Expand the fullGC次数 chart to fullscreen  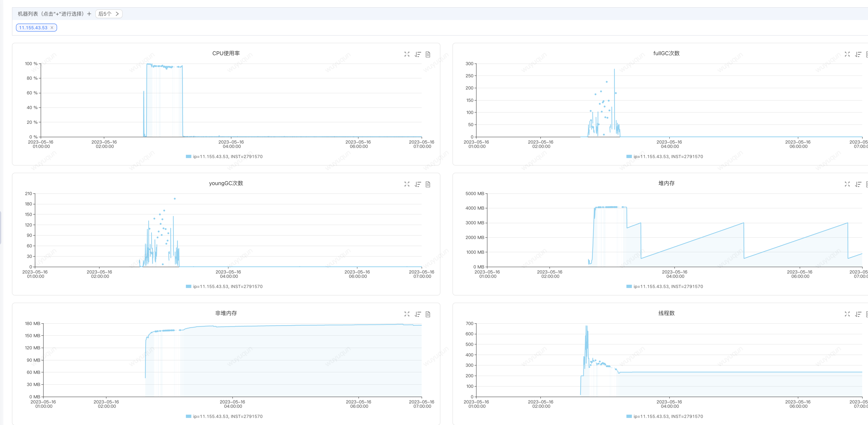point(847,54)
